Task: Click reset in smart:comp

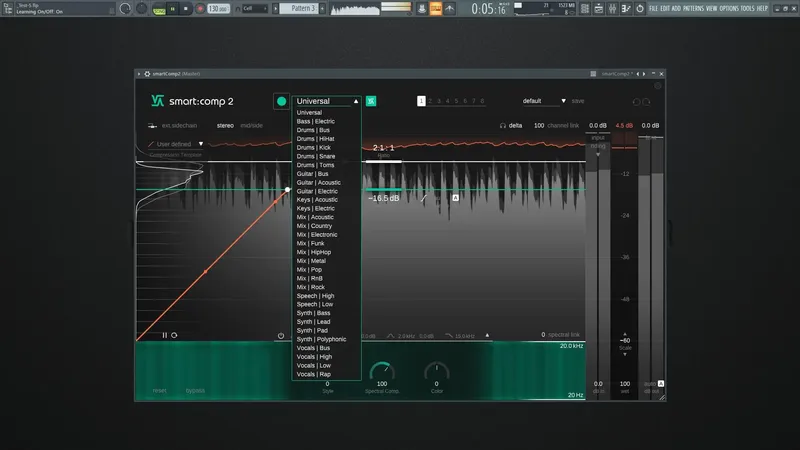Action: tap(159, 391)
